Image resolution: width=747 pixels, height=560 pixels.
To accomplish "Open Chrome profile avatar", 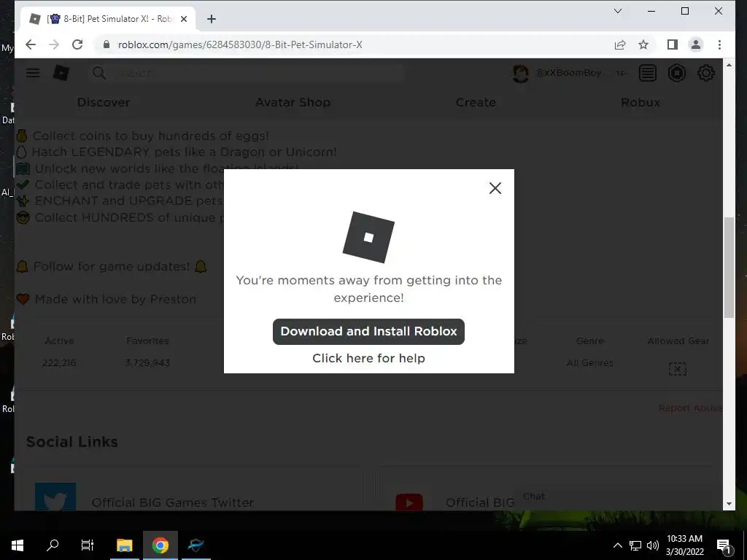I will pos(695,44).
